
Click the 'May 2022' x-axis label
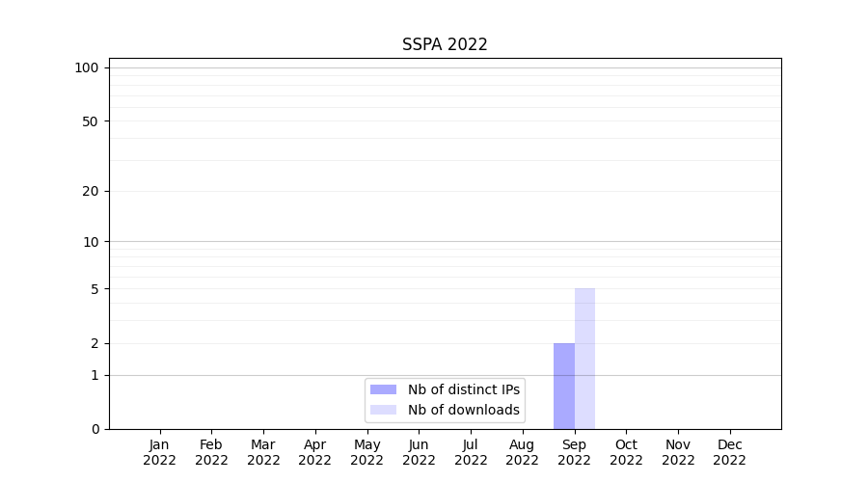point(366,452)
